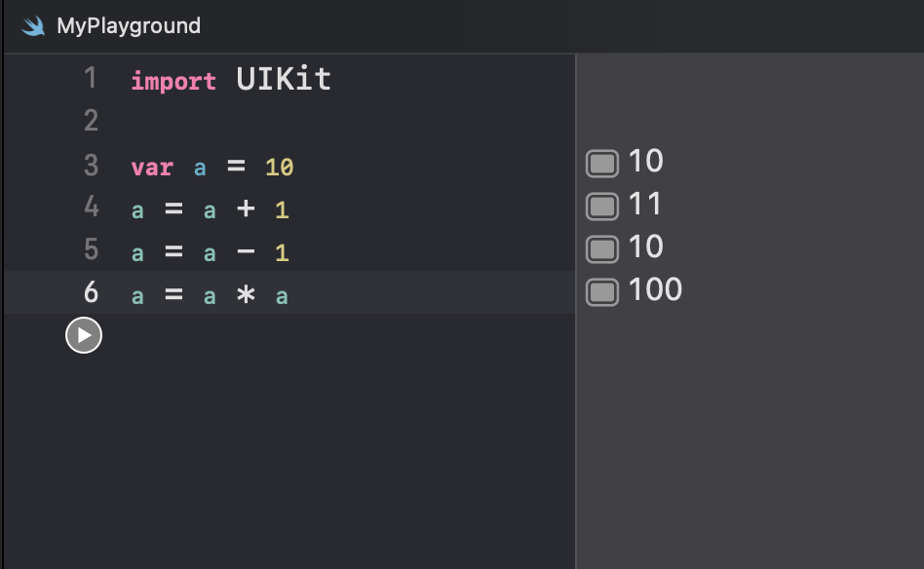Click the result value 100 in sidebar
Screen dimensions: 924x569
click(x=655, y=289)
